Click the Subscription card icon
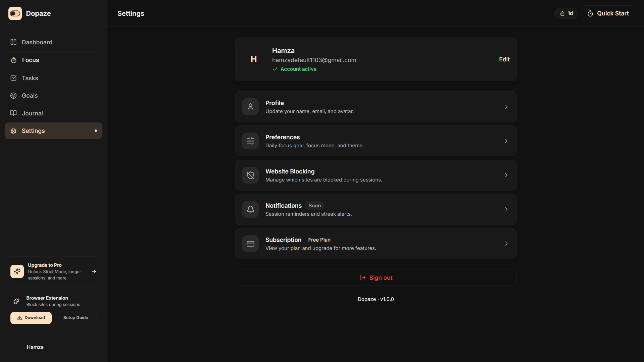 [x=250, y=244]
